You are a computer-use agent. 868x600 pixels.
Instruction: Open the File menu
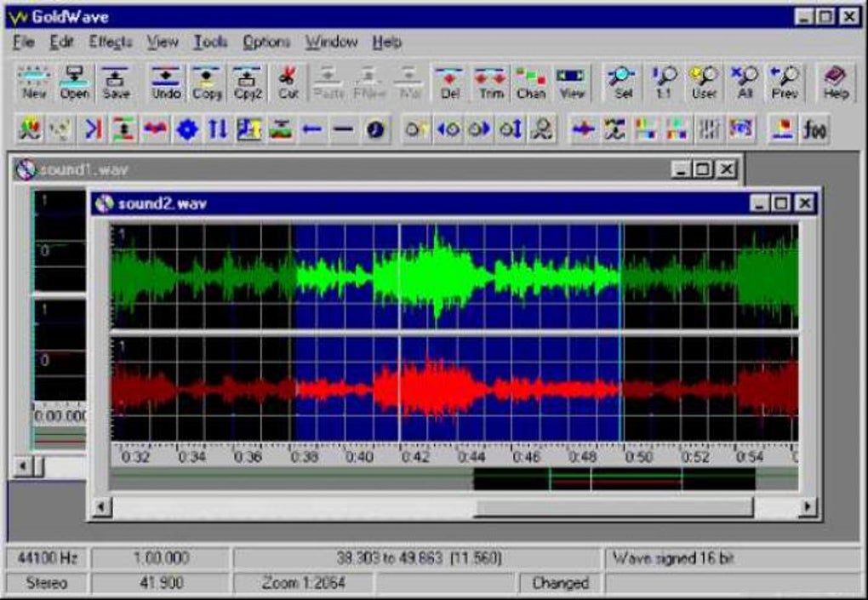(24, 42)
